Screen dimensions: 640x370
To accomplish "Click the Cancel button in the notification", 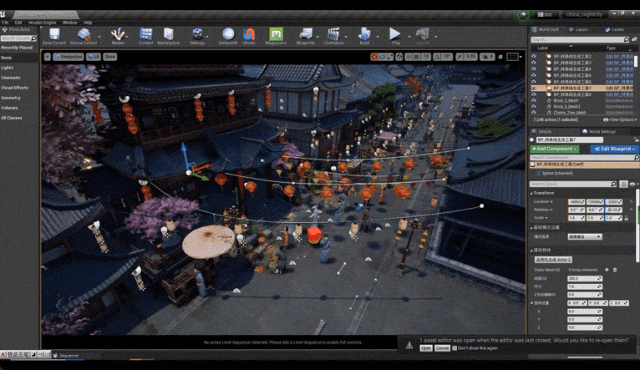I will 442,348.
